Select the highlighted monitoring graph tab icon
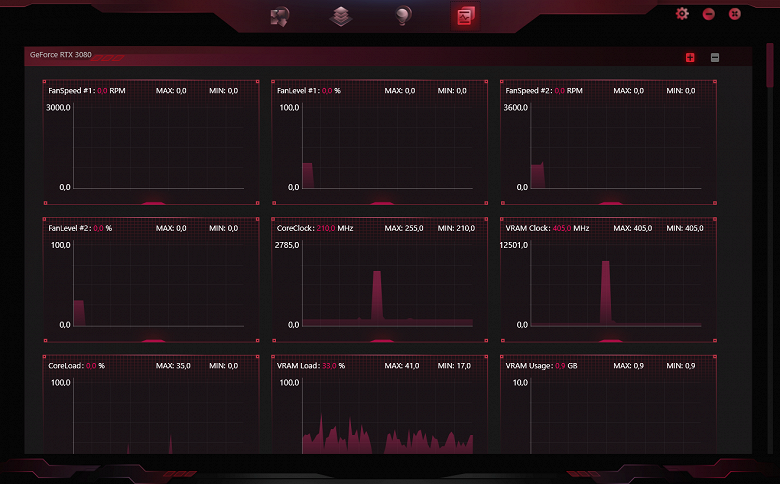This screenshot has height=484, width=780. point(465,16)
